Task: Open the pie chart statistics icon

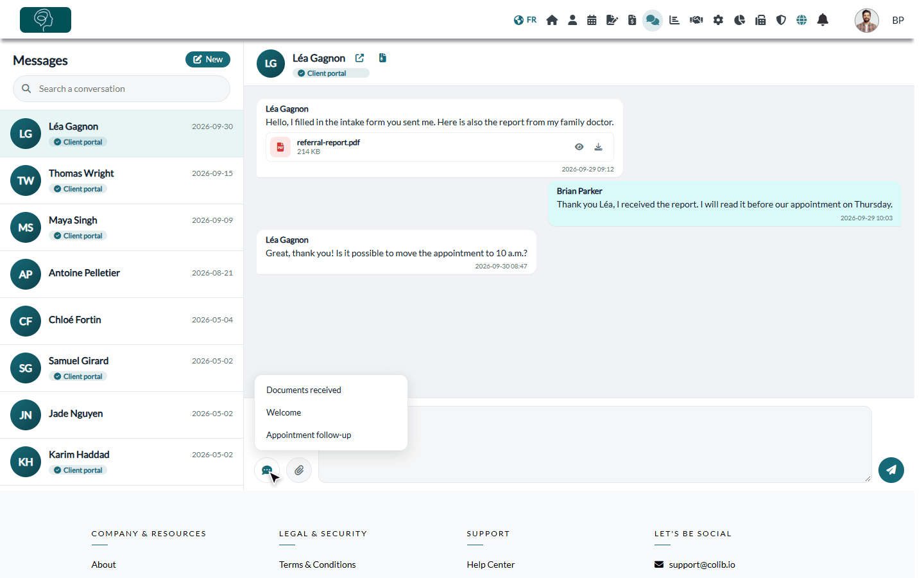Action: click(x=739, y=20)
